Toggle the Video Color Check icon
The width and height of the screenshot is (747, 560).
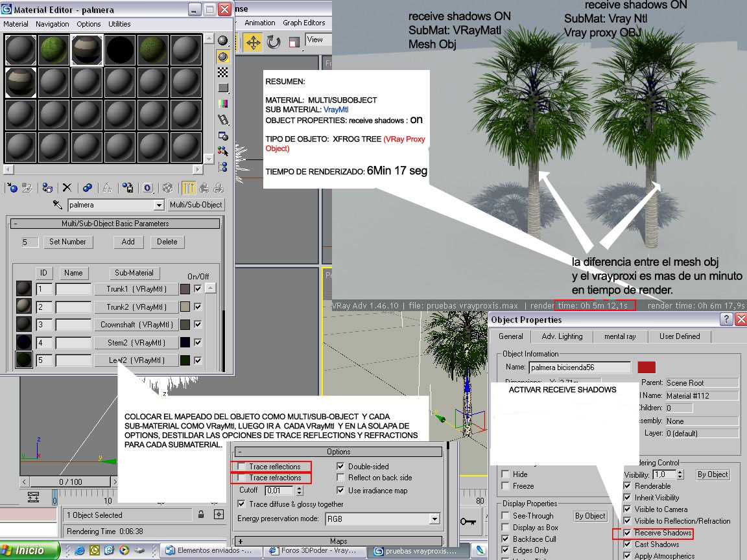pos(222,104)
